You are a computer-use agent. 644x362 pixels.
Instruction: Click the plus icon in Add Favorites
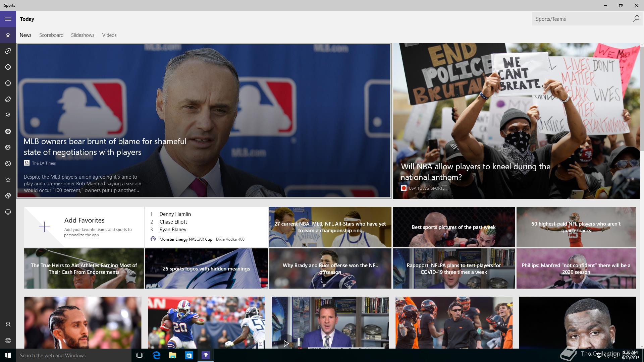pos(44,227)
